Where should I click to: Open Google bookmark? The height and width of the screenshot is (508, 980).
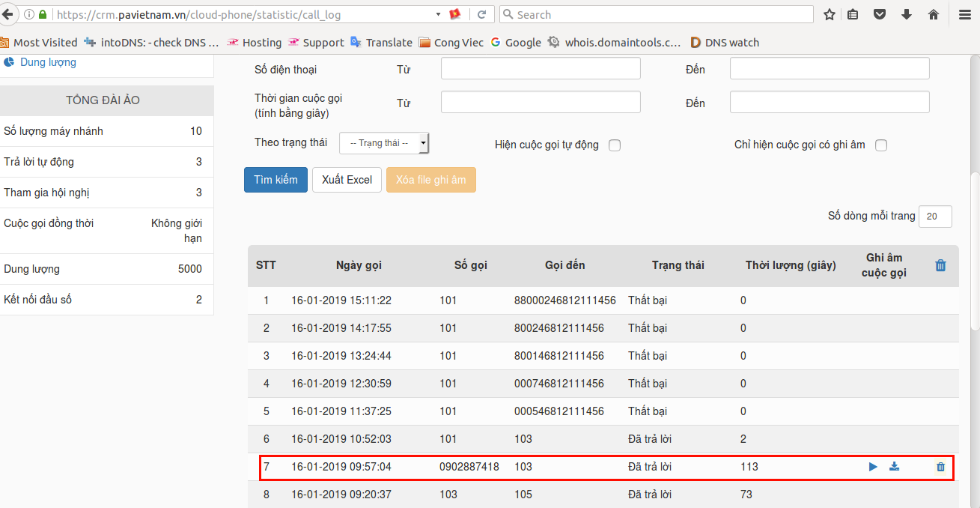click(516, 43)
